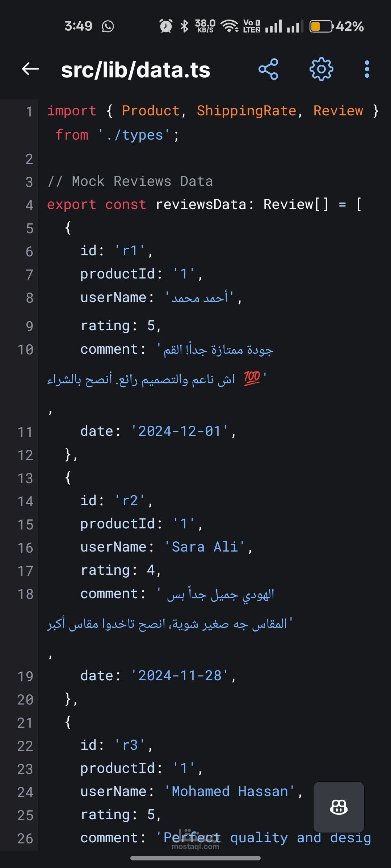Tap the bottom home gesture bar
Screen dimensions: 391x868
point(195,858)
